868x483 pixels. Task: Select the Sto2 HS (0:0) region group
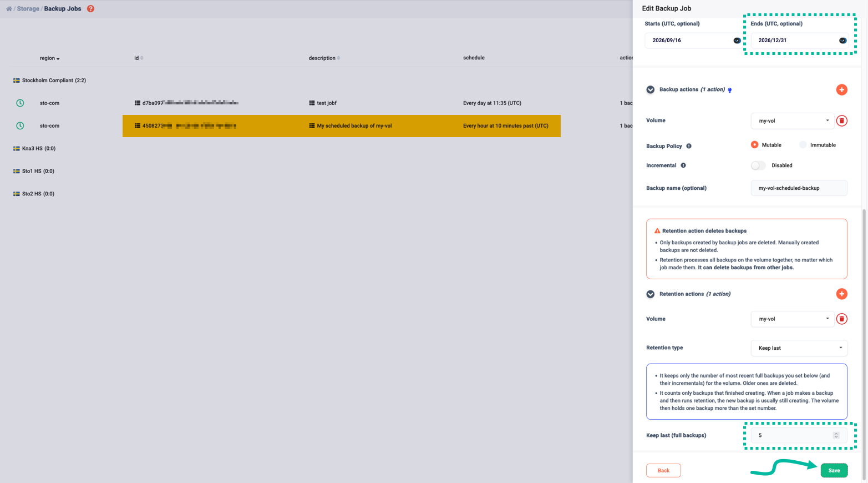point(33,194)
